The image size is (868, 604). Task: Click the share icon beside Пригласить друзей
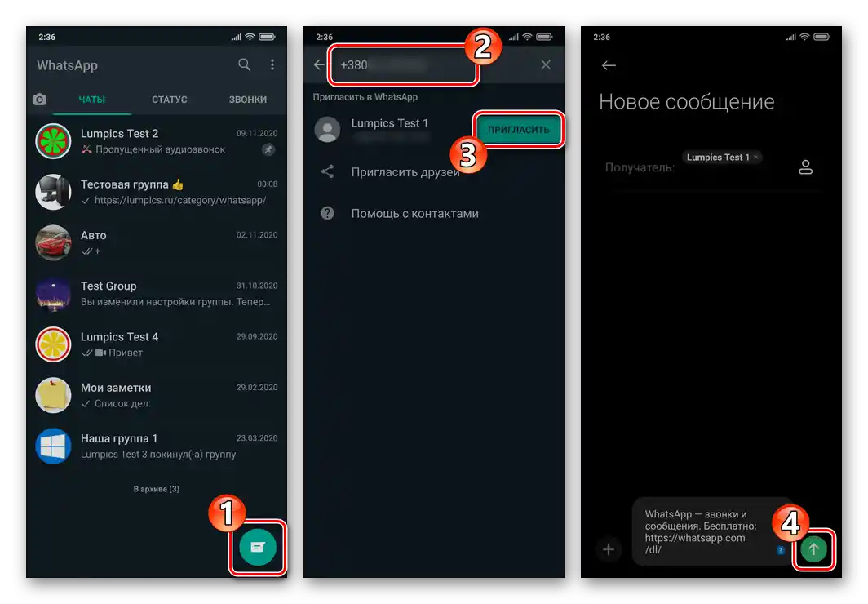click(327, 171)
